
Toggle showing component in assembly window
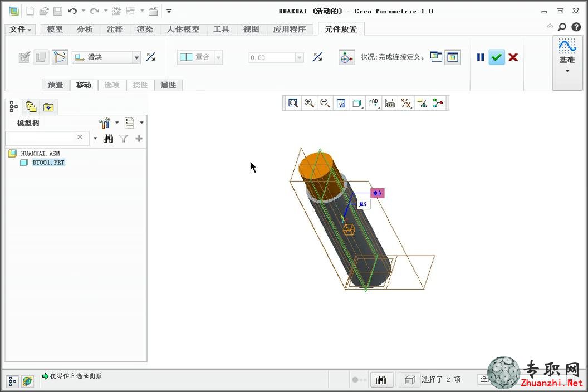click(x=453, y=57)
